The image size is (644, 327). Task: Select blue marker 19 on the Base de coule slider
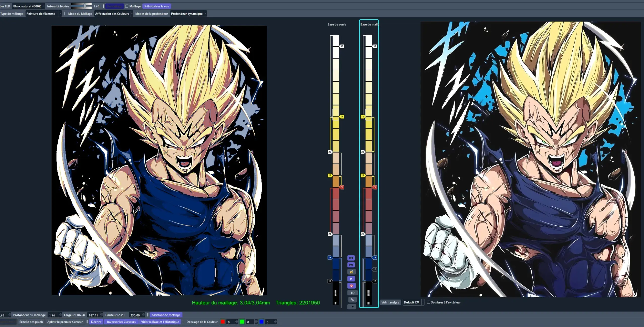[330, 258]
